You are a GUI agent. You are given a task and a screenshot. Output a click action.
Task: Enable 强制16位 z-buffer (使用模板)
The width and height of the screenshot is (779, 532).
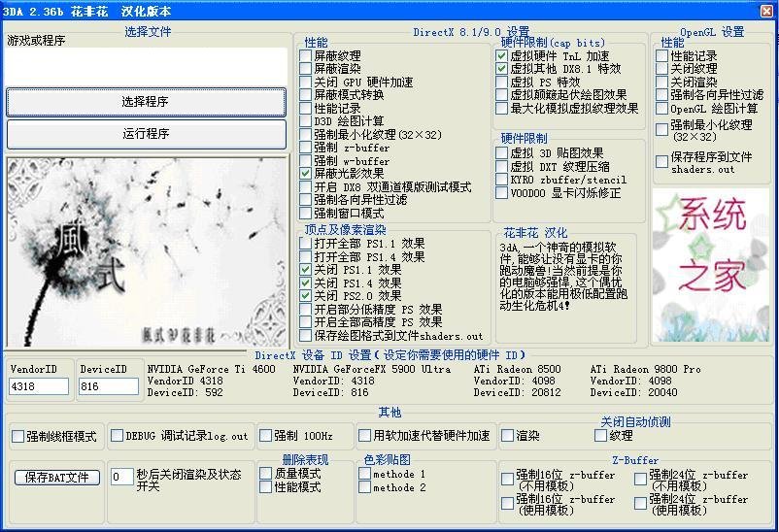507,503
